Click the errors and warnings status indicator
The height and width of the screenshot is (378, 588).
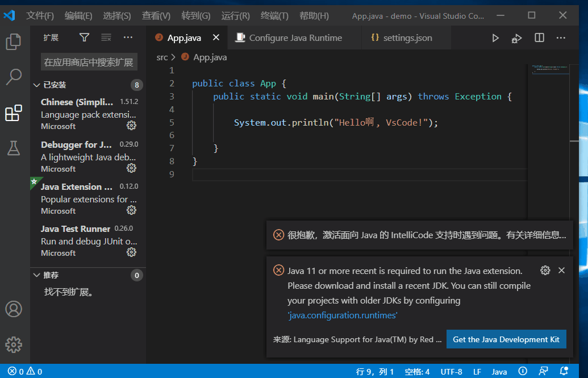coord(25,372)
